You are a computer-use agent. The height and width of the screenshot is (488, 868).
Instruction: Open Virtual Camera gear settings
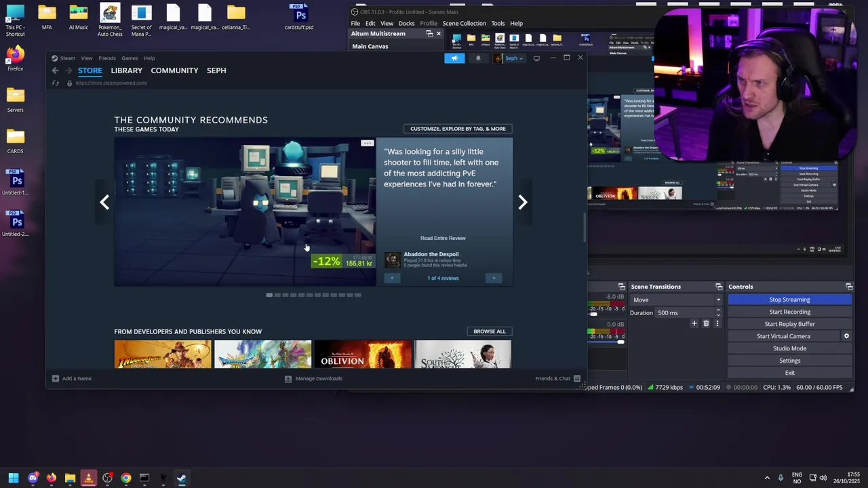(846, 336)
